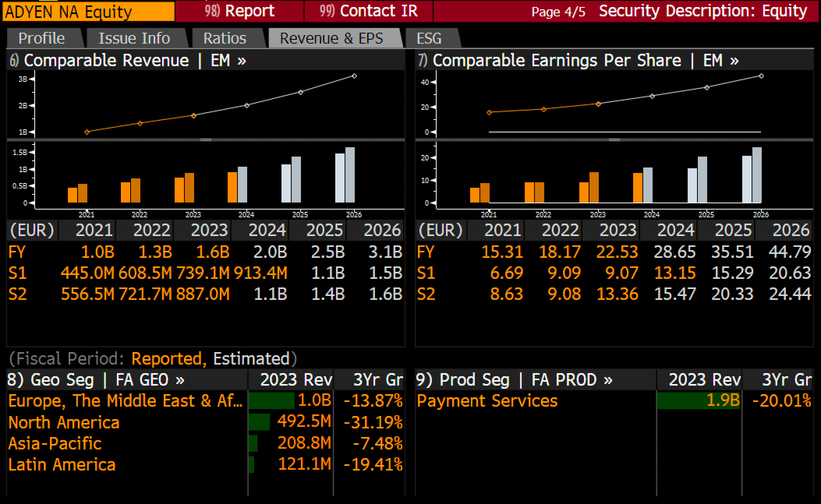
Task: Open the Prod Seg FA PROD link
Action: [514, 380]
